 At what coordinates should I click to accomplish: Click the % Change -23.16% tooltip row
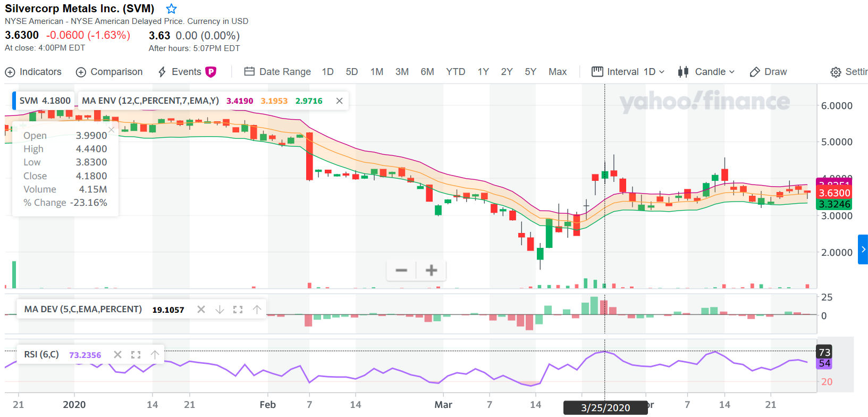[x=65, y=203]
